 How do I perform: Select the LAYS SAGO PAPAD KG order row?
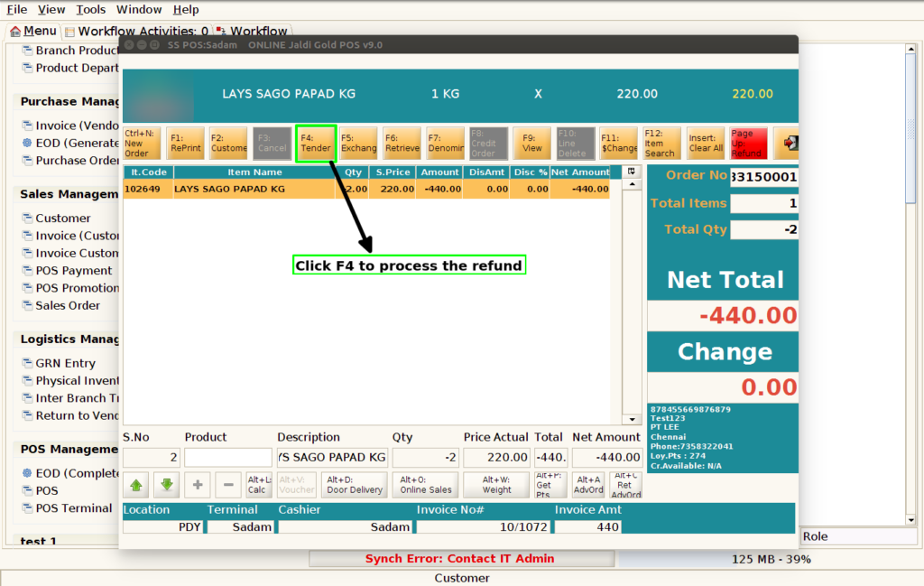(366, 190)
